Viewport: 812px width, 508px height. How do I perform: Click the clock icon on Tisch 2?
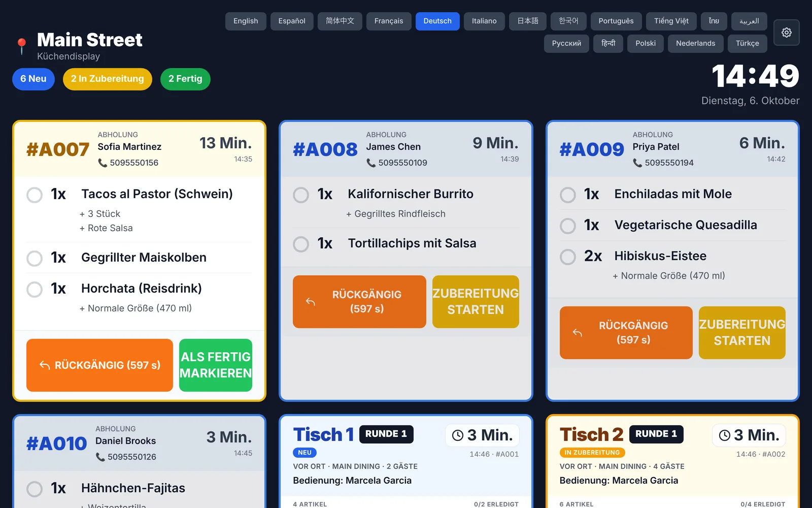(725, 435)
